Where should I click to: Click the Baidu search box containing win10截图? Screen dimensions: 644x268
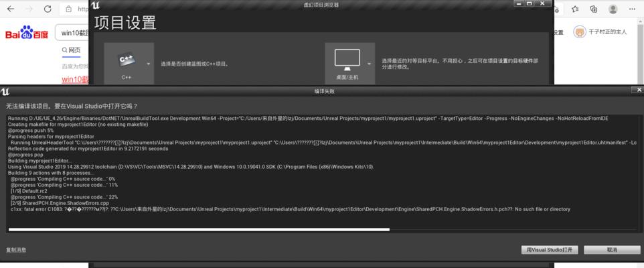pos(72,33)
